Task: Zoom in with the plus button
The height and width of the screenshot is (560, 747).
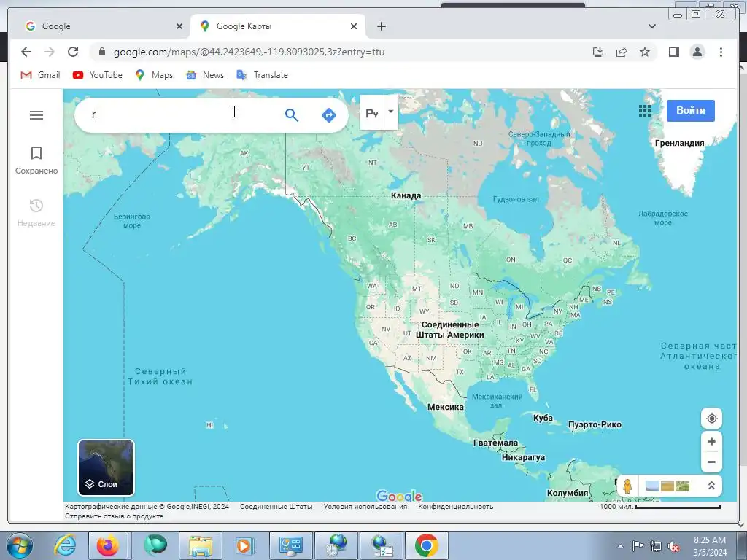Action: pos(711,442)
